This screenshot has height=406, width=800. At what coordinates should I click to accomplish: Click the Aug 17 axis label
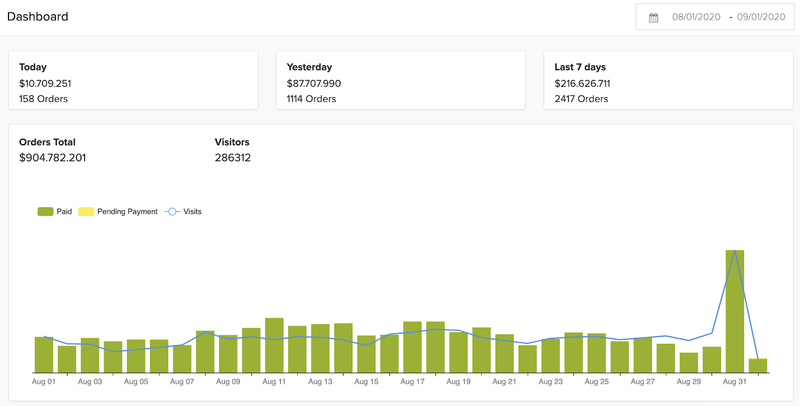click(x=412, y=382)
